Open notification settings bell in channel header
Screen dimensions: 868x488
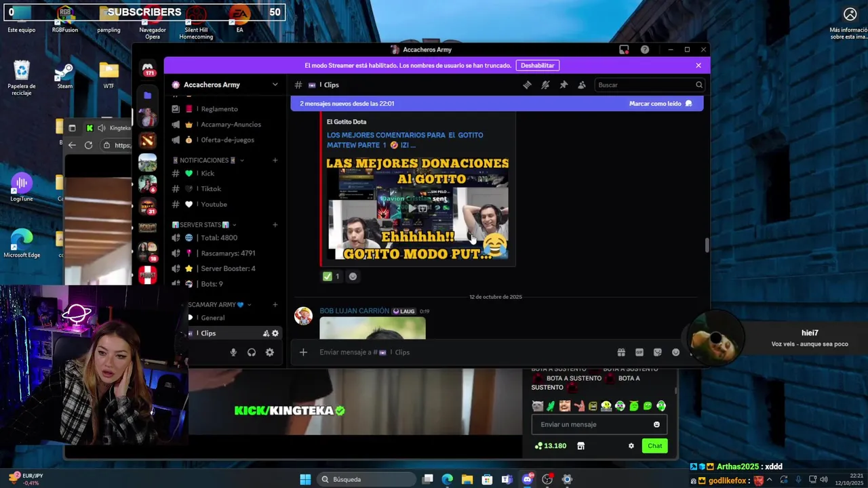[x=545, y=85]
